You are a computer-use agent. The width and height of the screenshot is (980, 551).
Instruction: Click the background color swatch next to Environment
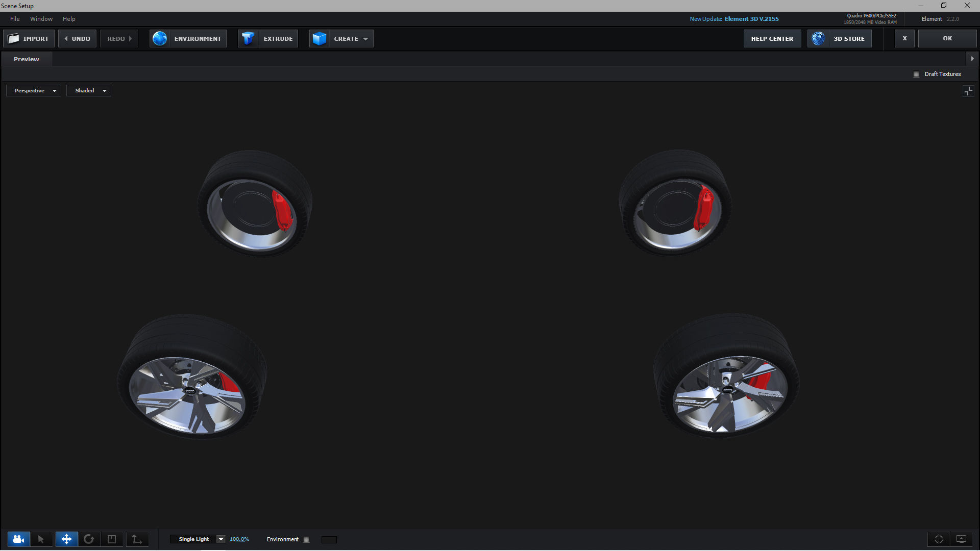329,540
